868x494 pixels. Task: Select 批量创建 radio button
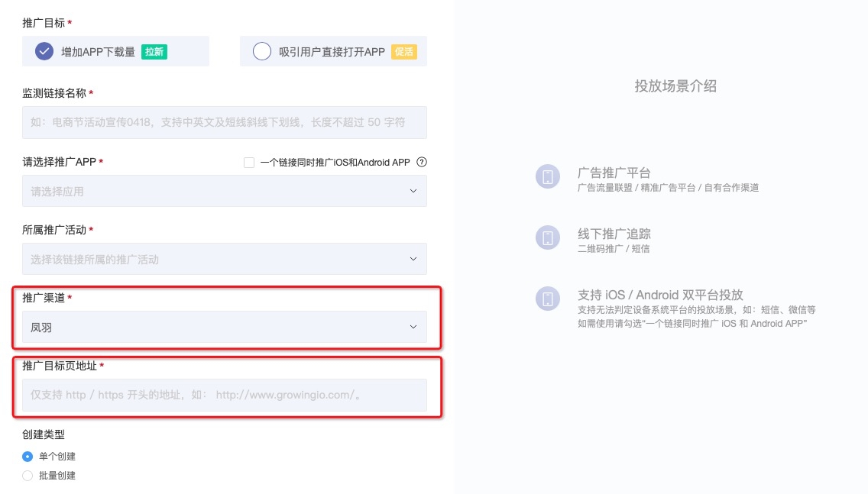click(x=28, y=476)
